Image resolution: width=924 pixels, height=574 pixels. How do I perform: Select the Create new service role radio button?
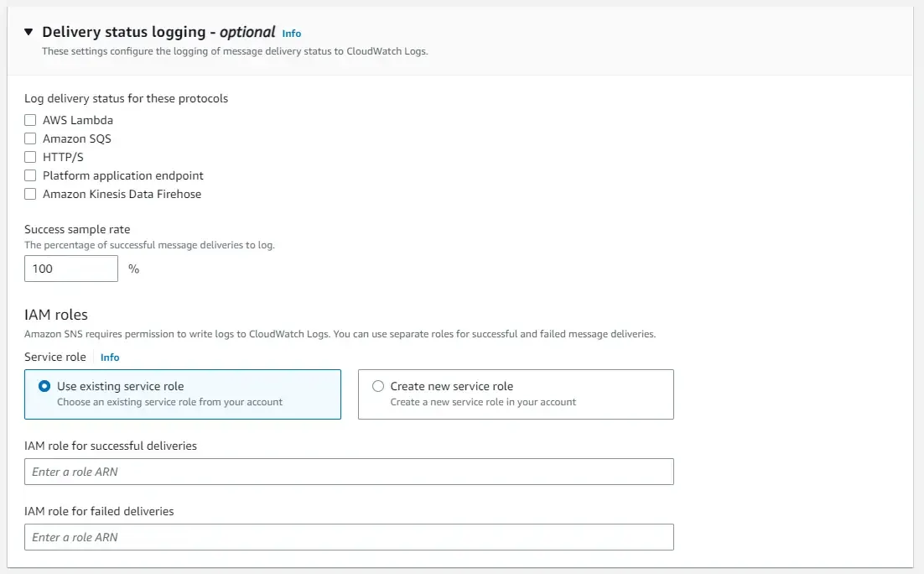378,385
